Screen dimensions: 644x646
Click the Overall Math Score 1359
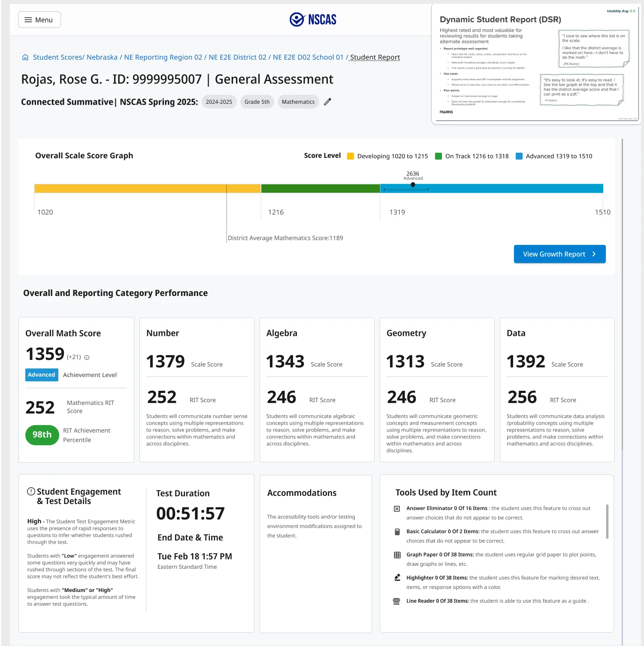tap(45, 354)
